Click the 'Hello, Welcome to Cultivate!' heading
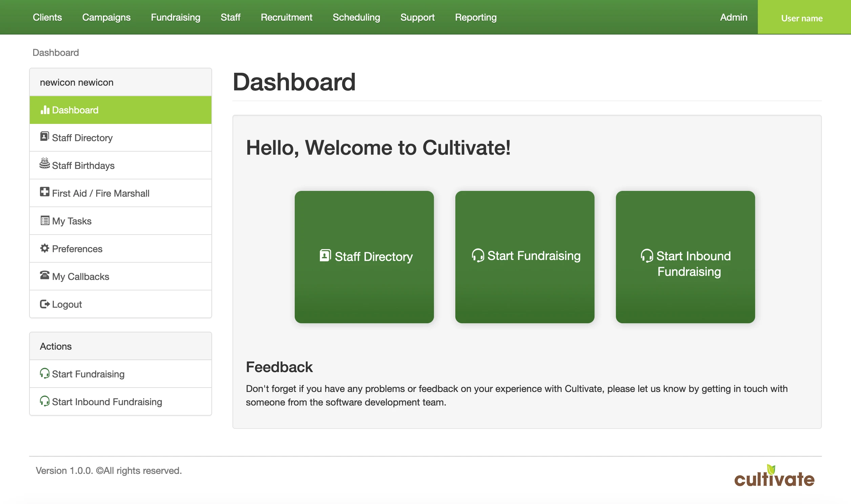This screenshot has width=851, height=504. tap(378, 148)
